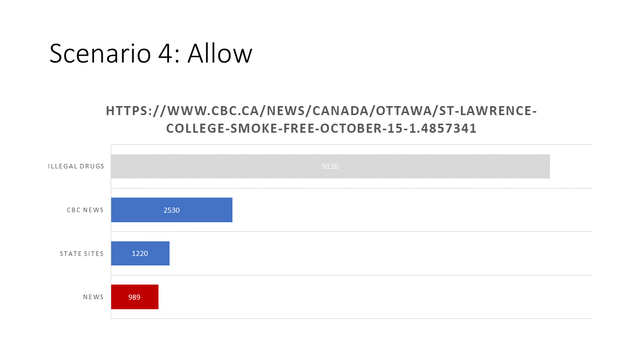Select the 2530 data label
The image size is (644, 362).
(172, 210)
